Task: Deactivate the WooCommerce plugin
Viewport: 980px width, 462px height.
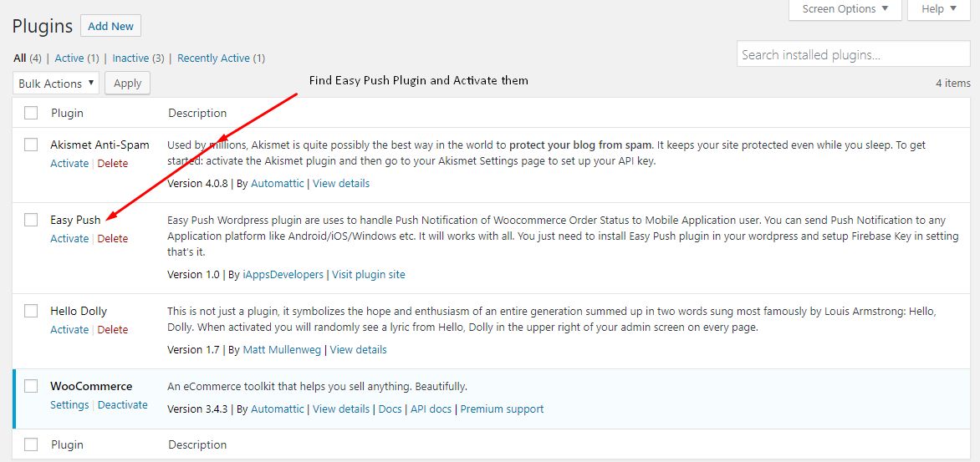Action: (x=122, y=404)
